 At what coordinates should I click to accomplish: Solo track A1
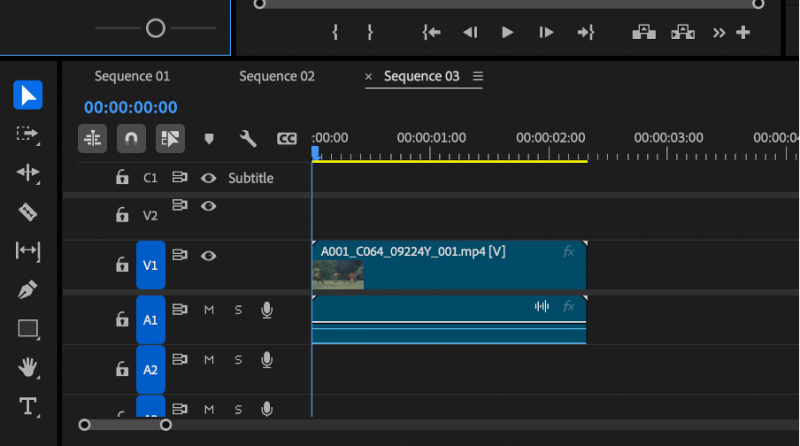(238, 310)
